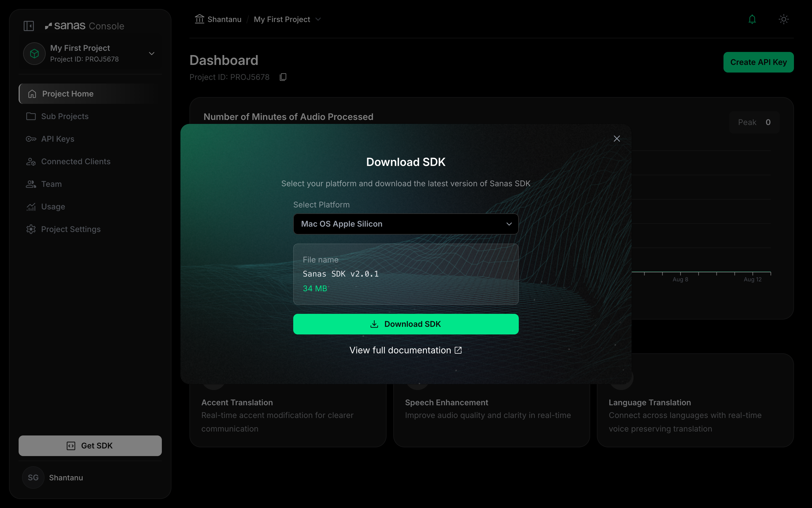Collapse the sidebar with the panel icon
This screenshot has width=812, height=508.
click(29, 26)
